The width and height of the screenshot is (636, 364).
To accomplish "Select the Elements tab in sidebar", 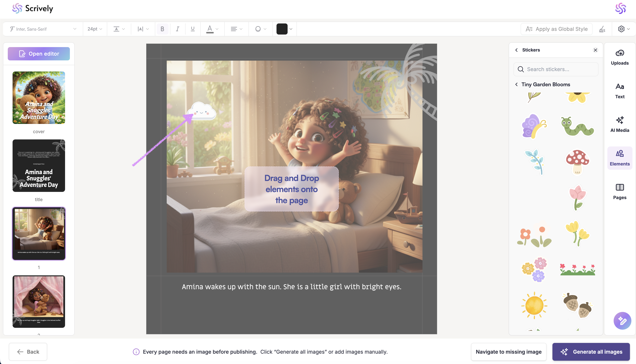I will click(x=620, y=158).
